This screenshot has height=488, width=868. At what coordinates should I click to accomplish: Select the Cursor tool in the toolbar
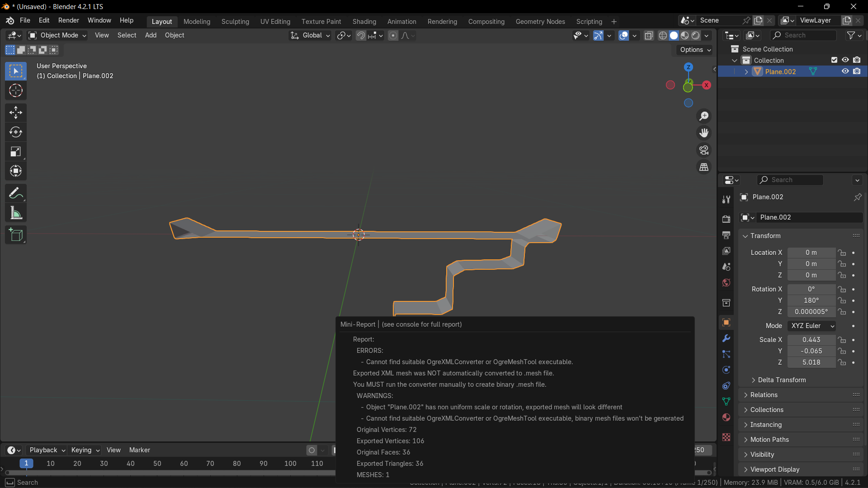pos(16,91)
